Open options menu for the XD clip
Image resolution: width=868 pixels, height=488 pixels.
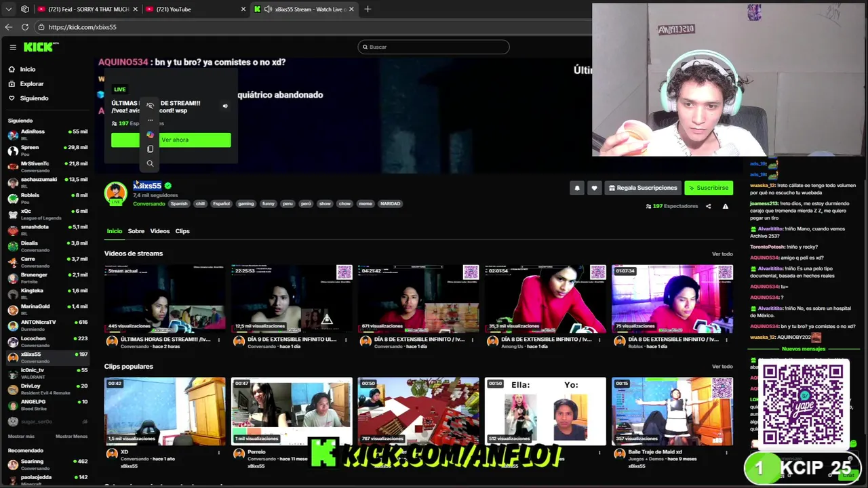point(219,452)
